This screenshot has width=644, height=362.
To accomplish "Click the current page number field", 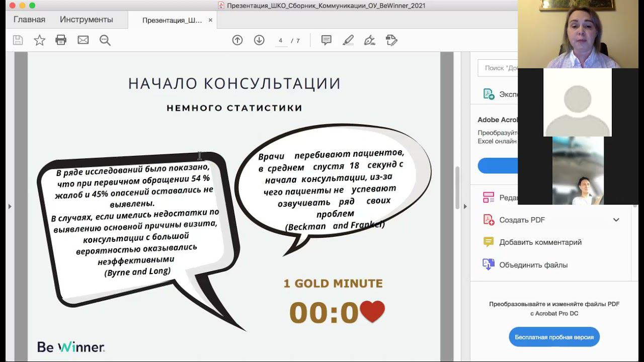I will [281, 40].
